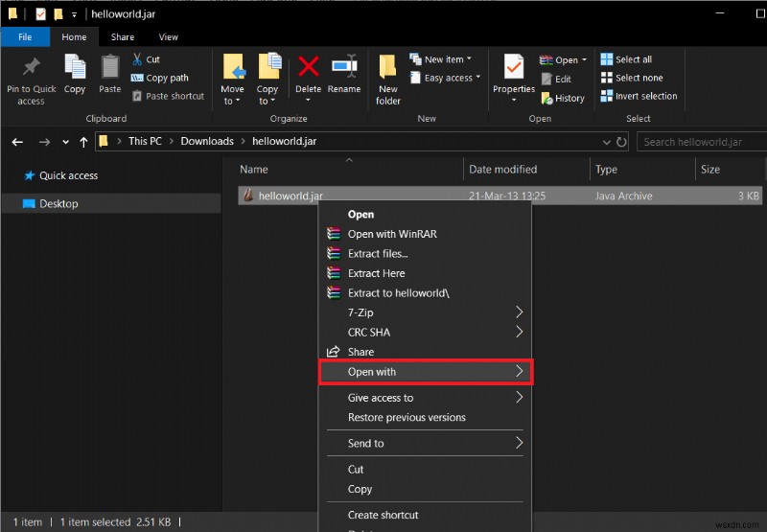This screenshot has height=532, width=767.
Task: Switch to the View ribbon tab
Action: (169, 37)
